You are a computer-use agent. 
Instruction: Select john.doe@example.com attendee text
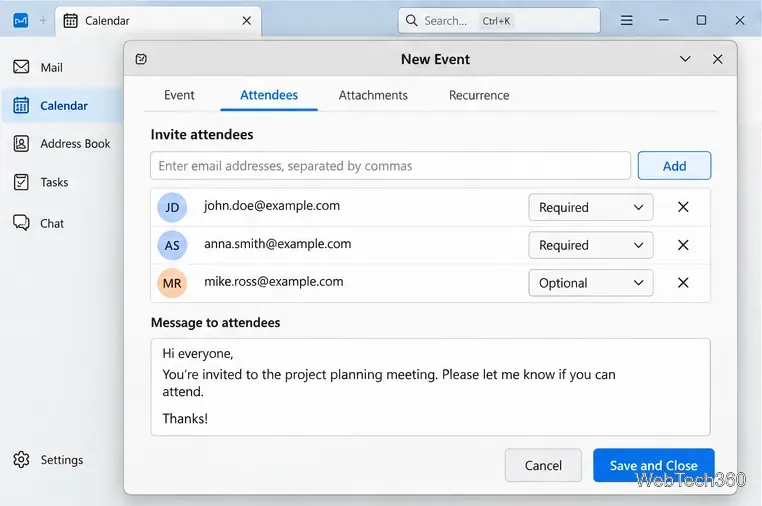point(272,206)
